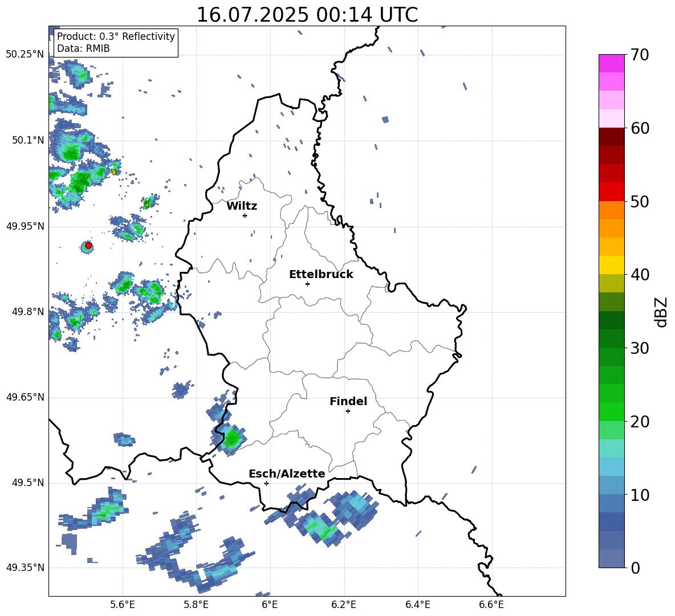The width and height of the screenshot is (675, 616).
Task: Click the 50.25°N latitude label
Action: click(x=25, y=55)
